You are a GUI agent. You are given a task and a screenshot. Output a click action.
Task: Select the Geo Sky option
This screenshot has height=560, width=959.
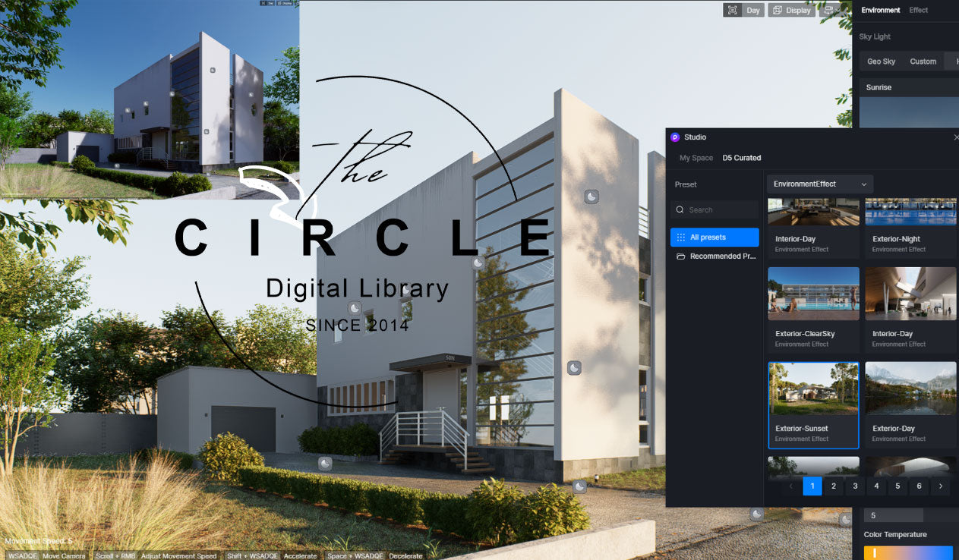pyautogui.click(x=882, y=61)
